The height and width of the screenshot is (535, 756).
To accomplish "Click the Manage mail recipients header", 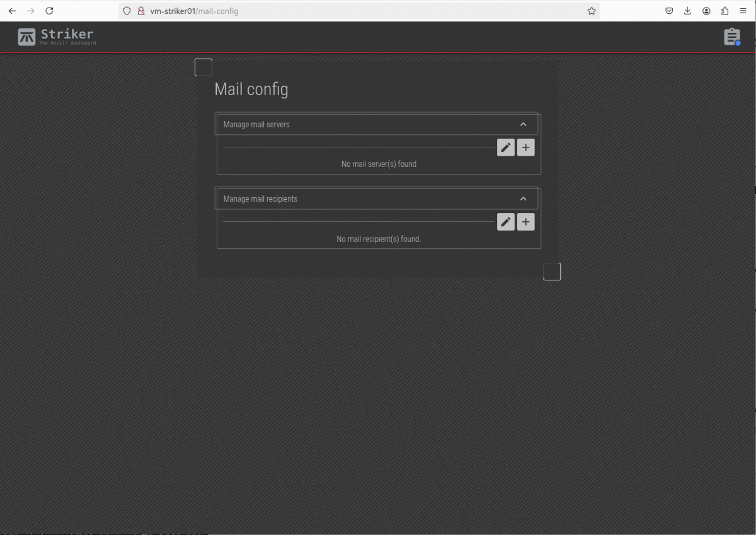I will (260, 199).
